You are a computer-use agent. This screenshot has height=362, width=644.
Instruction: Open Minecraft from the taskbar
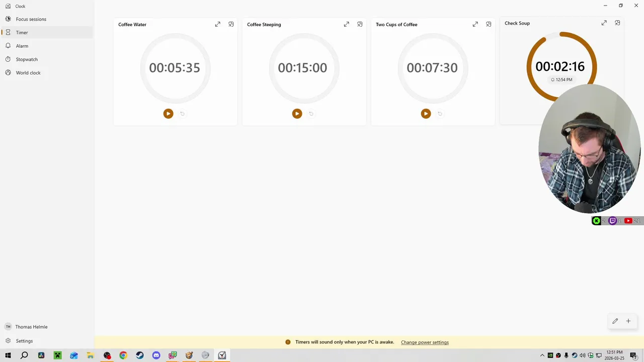point(57,355)
